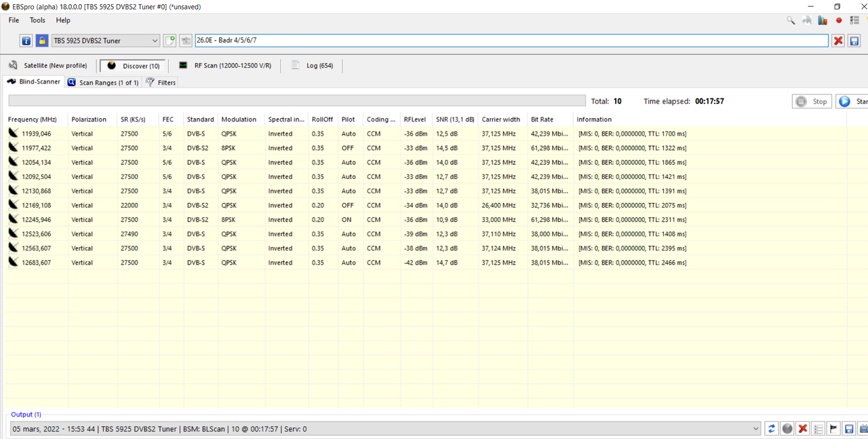This screenshot has width=868, height=439.
Task: Click the blue info icon beside tuner selector
Action: pyautogui.click(x=26, y=41)
